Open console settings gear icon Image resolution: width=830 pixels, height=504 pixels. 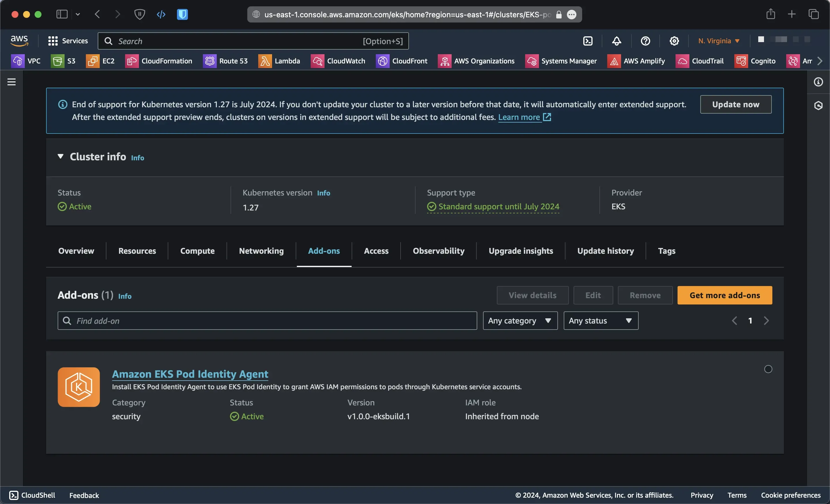coord(674,41)
